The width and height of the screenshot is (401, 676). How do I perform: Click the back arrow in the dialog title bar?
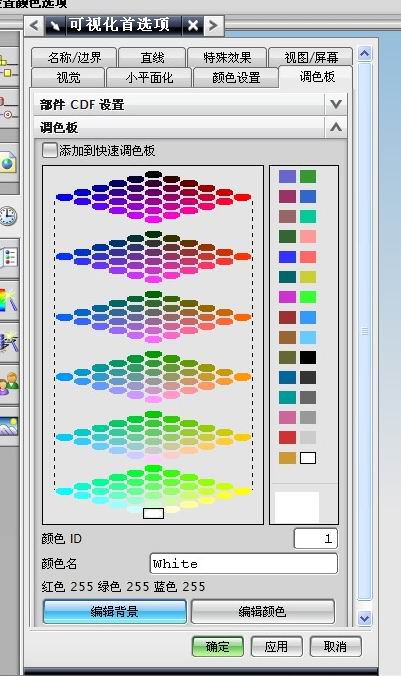[34, 25]
